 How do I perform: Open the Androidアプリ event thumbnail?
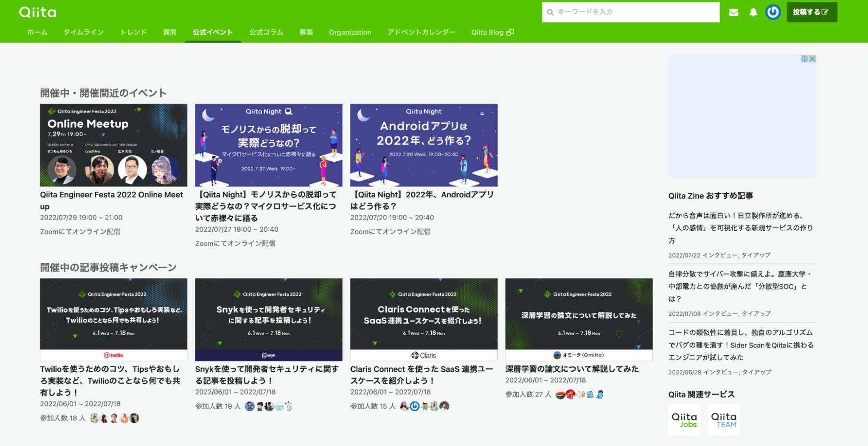(x=424, y=145)
